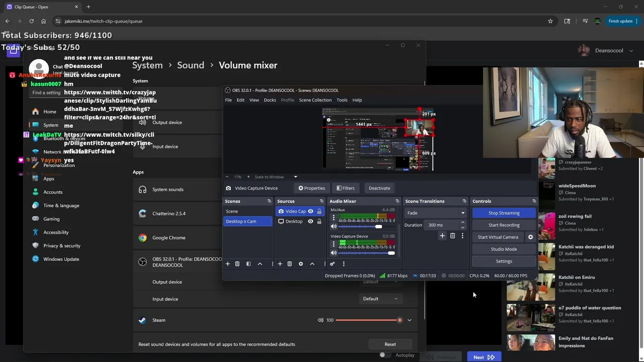Zoom out OBS preview with minus icon
This screenshot has width=644, height=362.
coord(227,177)
